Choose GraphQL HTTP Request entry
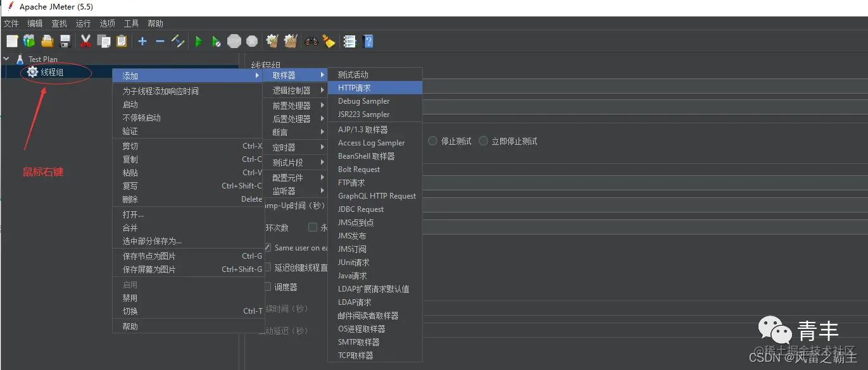The image size is (868, 370). [375, 196]
